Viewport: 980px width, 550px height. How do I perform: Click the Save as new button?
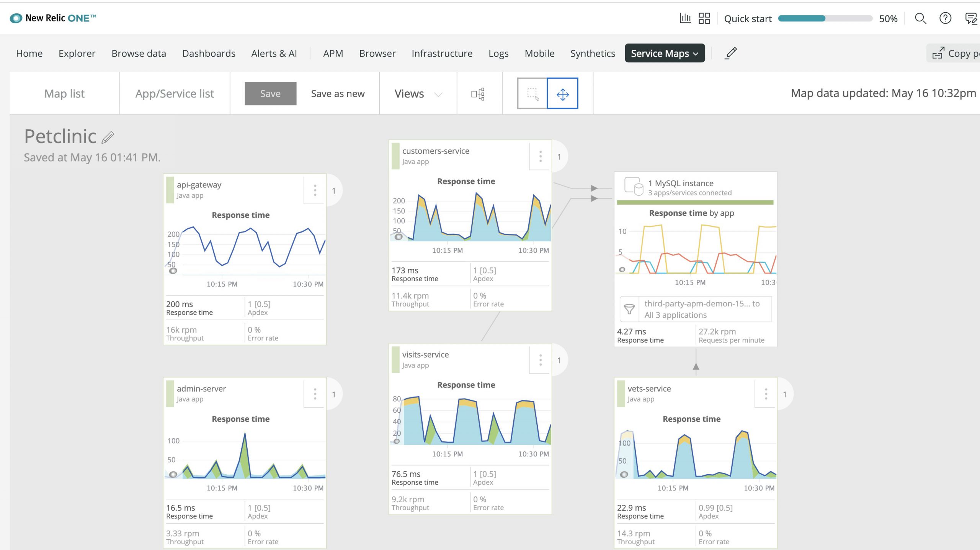338,93
